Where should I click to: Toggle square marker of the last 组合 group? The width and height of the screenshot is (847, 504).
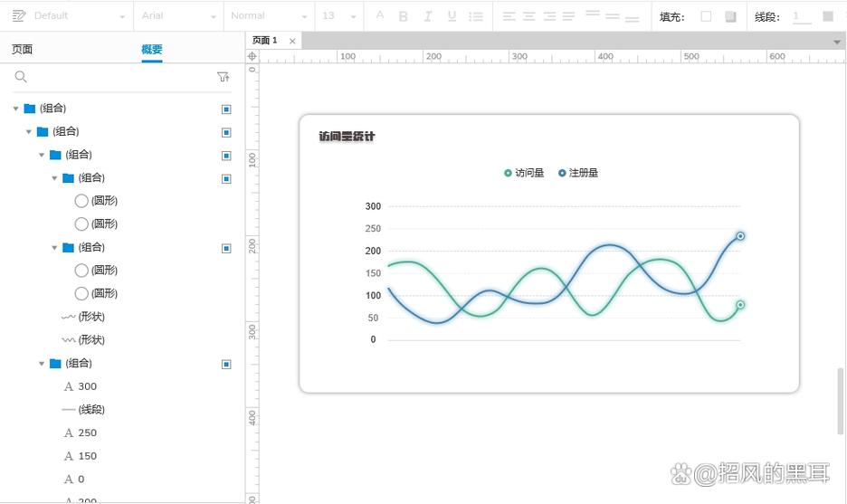226,364
